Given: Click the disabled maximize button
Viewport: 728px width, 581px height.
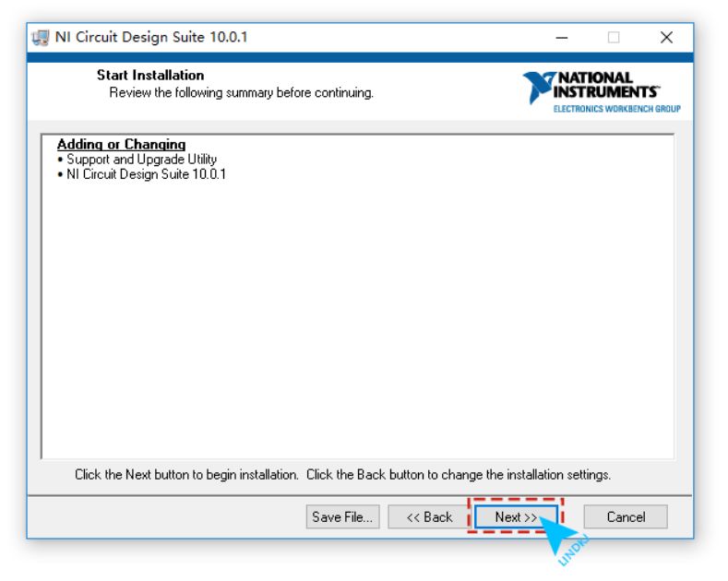Looking at the screenshot, I should (x=614, y=38).
